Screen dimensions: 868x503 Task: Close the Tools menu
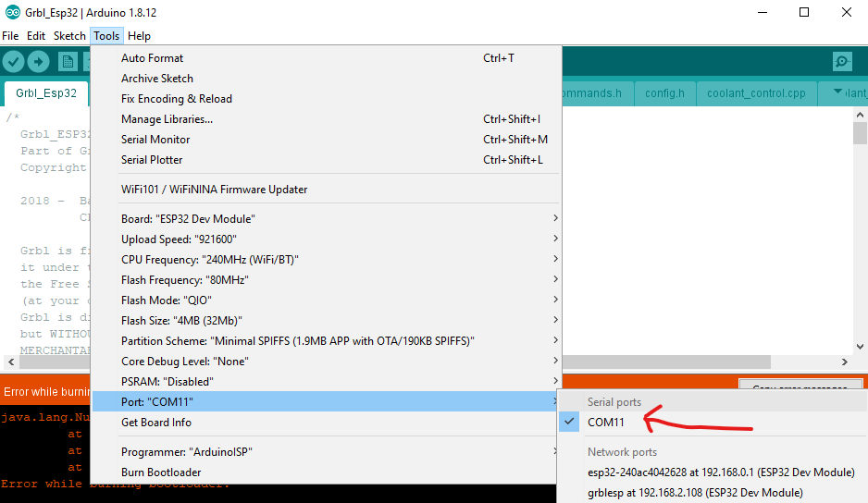click(x=106, y=36)
